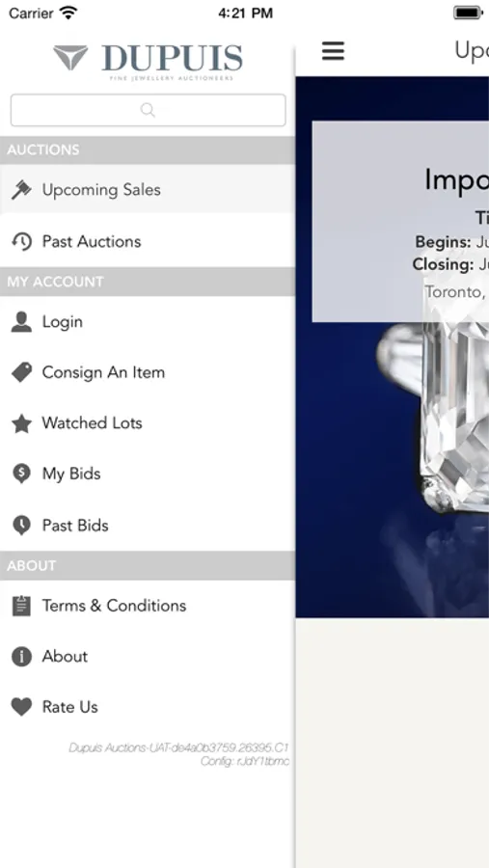Screen dimensions: 489x868
Task: Tap the info circle icon beside About
Action: click(x=21, y=657)
